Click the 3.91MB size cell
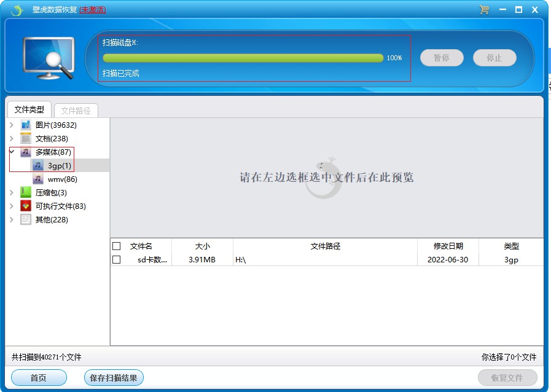Image resolution: width=551 pixels, height=392 pixels. (202, 259)
